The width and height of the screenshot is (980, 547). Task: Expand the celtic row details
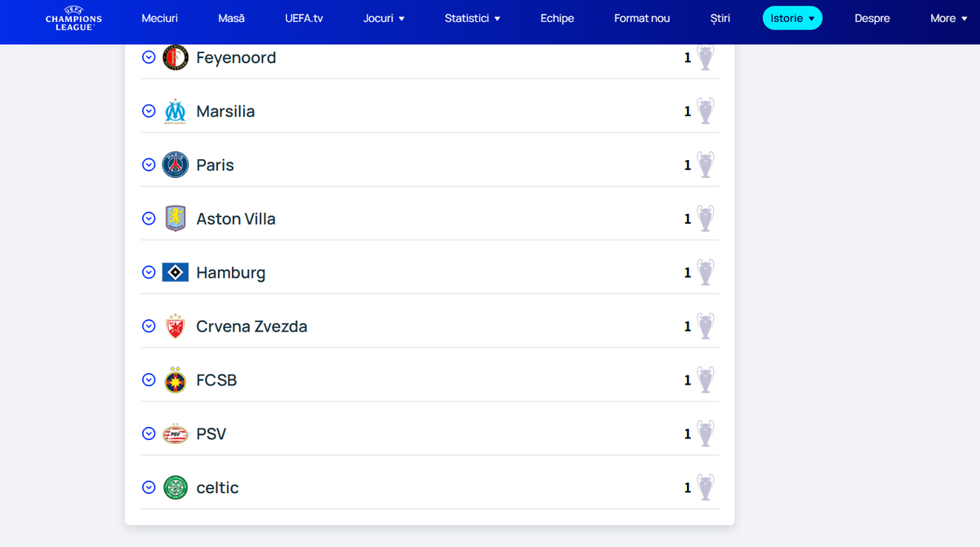pos(149,487)
